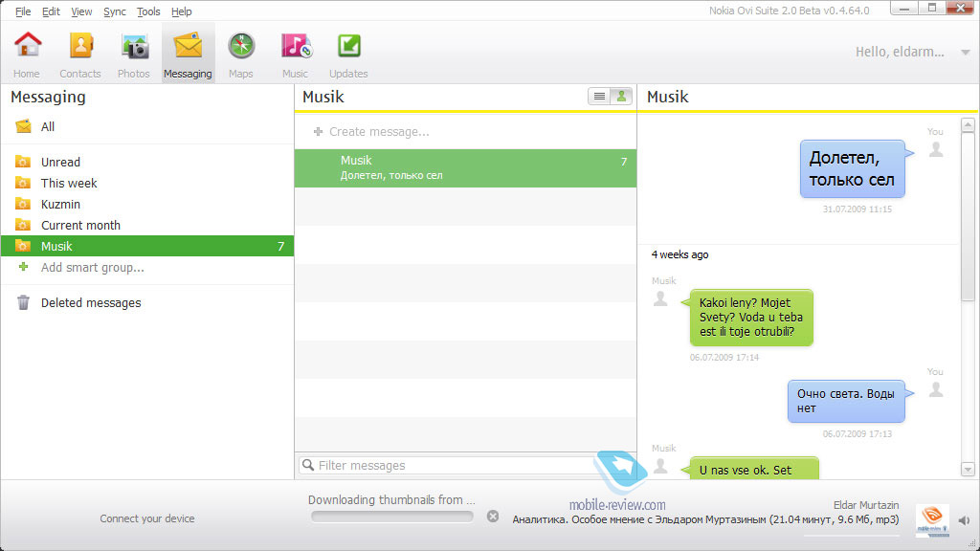The height and width of the screenshot is (551, 980).
Task: Select the This week label
Action: coord(69,183)
